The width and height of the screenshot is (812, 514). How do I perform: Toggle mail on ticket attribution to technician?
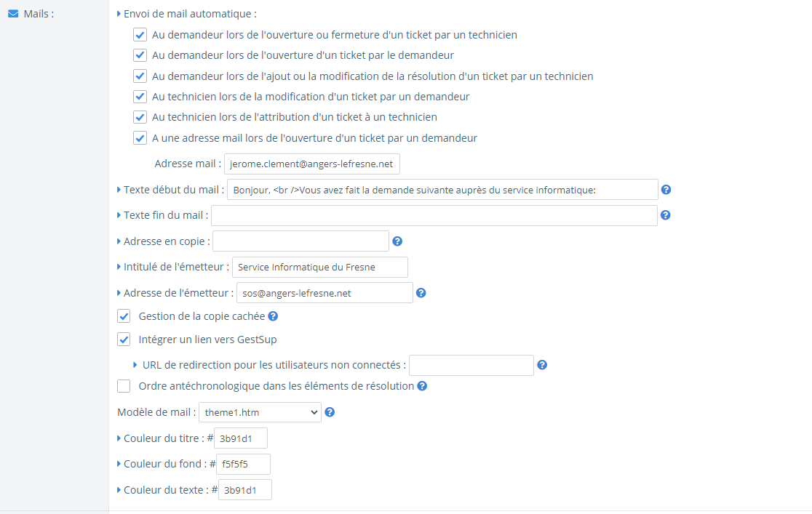click(x=140, y=117)
